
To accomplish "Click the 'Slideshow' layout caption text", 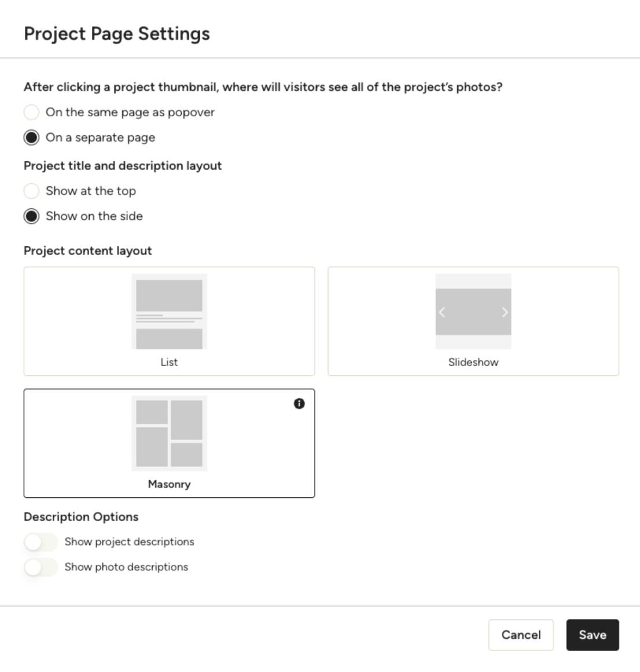I will coord(473,362).
